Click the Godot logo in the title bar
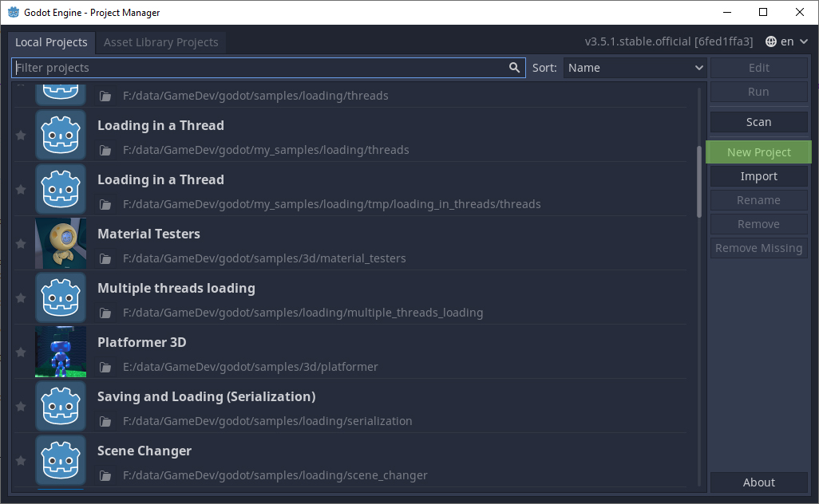Image resolution: width=819 pixels, height=504 pixels. [x=14, y=12]
